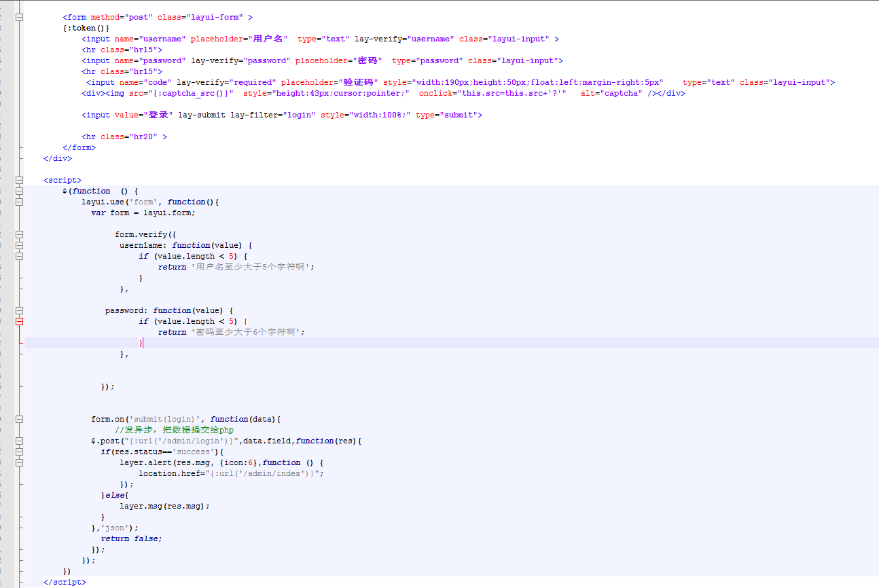
Task: Click the hr class="hr20" line
Action: tap(124, 136)
